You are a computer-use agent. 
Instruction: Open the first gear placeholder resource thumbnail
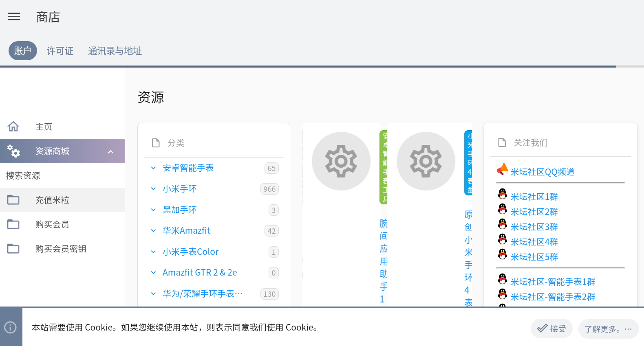[341, 161]
